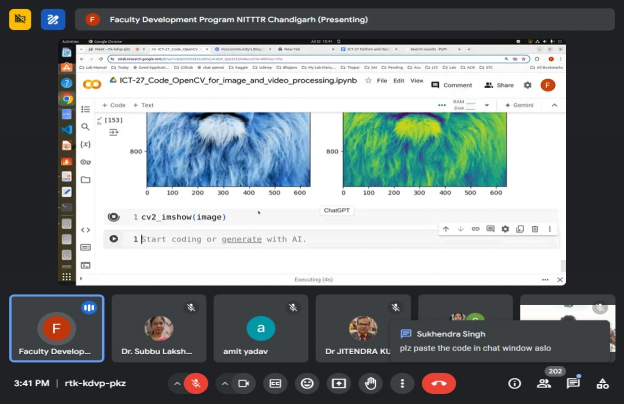Open Colab table of contents panel
The image size is (624, 405).
pos(86,109)
